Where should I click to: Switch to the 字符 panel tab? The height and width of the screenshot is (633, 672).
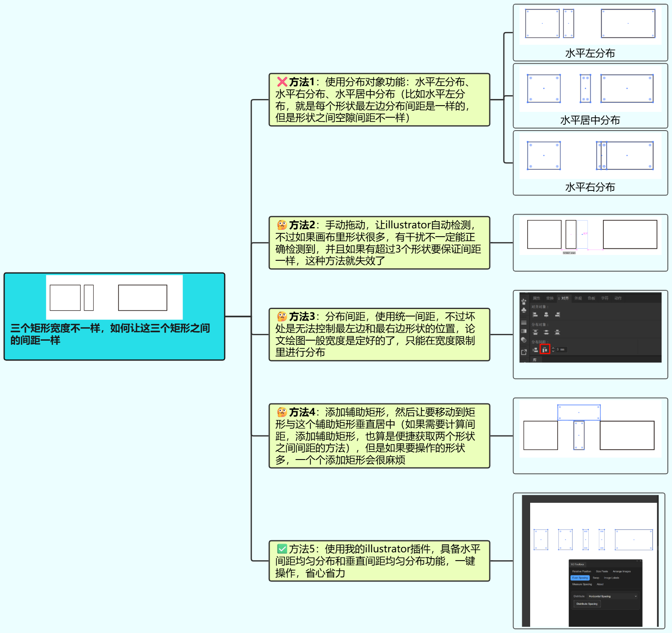tap(605, 298)
